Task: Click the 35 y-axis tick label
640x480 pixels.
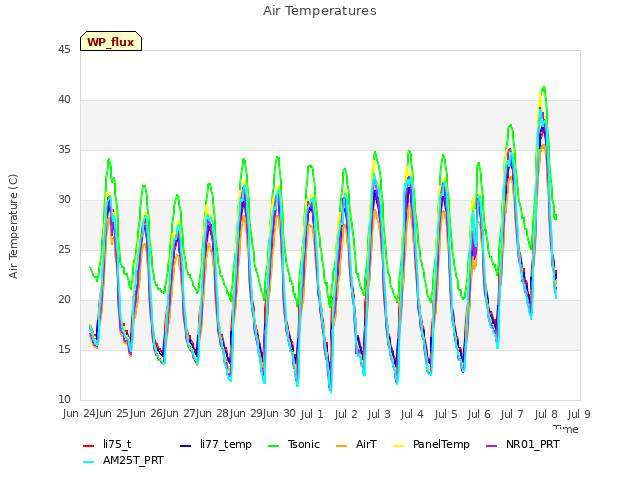Action: pos(64,150)
